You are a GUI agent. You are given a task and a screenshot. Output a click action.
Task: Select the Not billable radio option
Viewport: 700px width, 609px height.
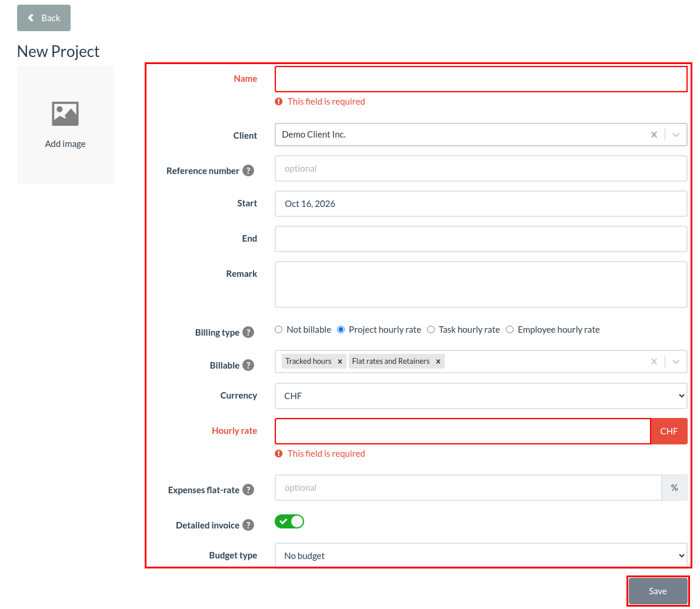279,330
